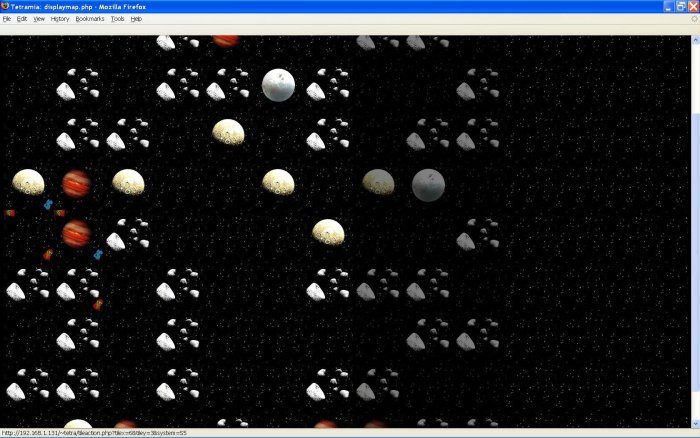
Task: Open the Tools menu
Action: 118,19
